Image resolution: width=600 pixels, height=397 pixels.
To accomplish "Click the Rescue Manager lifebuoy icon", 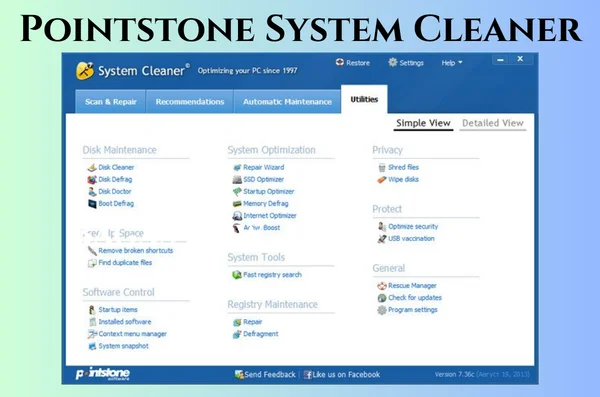I will tap(382, 286).
